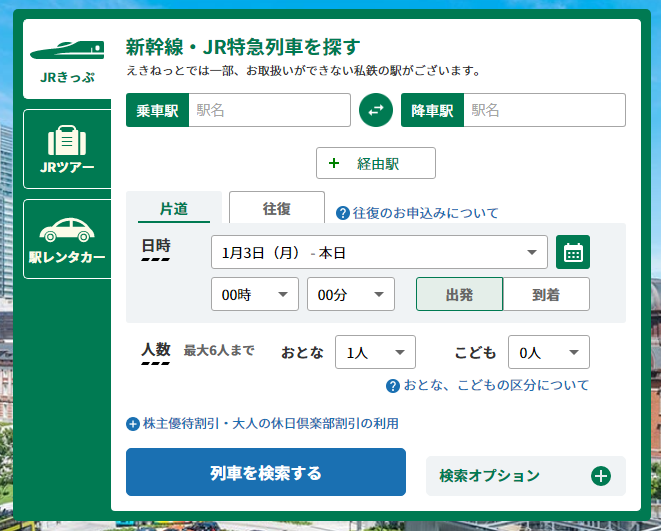Click the plus icon in 検索オプション
Image resolution: width=661 pixels, height=531 pixels.
[x=601, y=476]
